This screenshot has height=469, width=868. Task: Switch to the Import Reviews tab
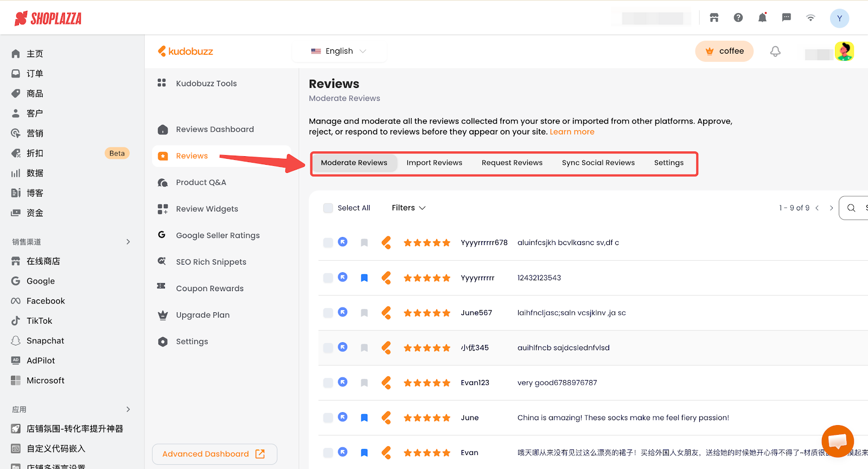434,163
